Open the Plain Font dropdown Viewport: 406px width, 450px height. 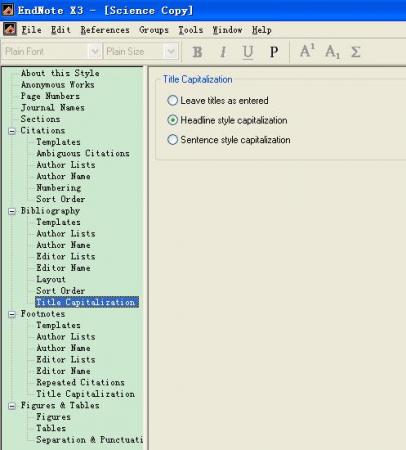[x=95, y=52]
